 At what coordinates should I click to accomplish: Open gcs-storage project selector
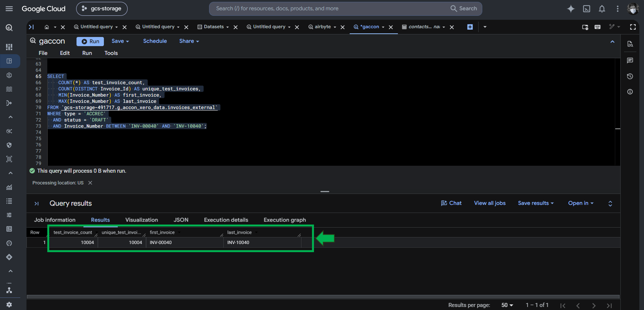(x=102, y=9)
